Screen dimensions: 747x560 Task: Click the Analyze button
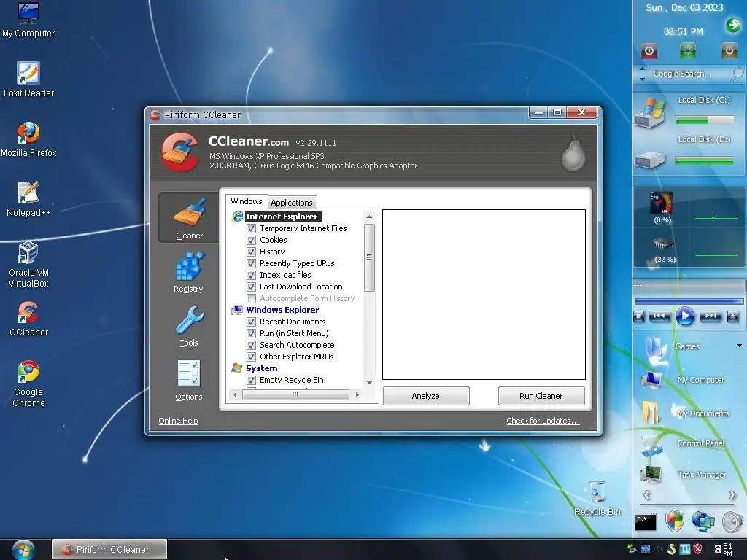pyautogui.click(x=426, y=396)
